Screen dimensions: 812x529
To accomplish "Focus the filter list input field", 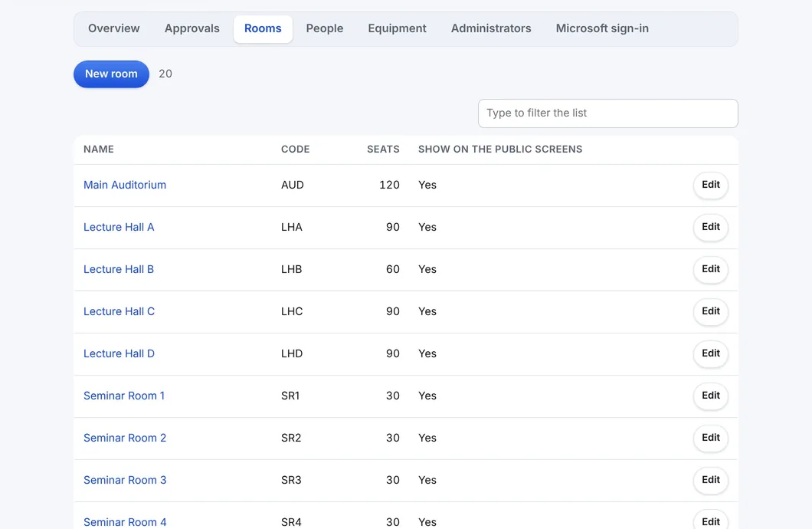I will 608,113.
